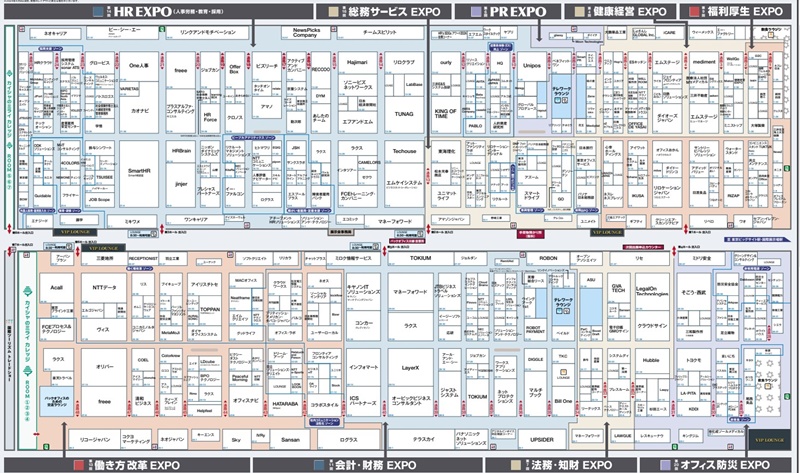Click the red swatch beside 福利厚生 EXPO
This screenshot has width=800, height=473.
(x=694, y=11)
